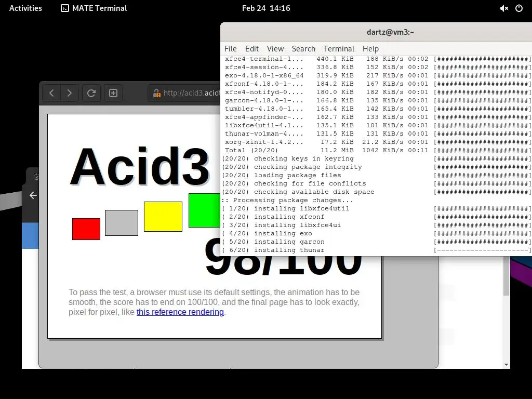532x399 pixels.
Task: Click 'checking available disk space' line
Action: 376,192
